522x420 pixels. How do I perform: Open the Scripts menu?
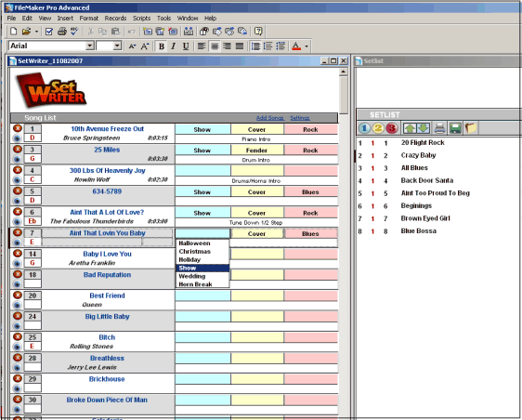coord(141,18)
